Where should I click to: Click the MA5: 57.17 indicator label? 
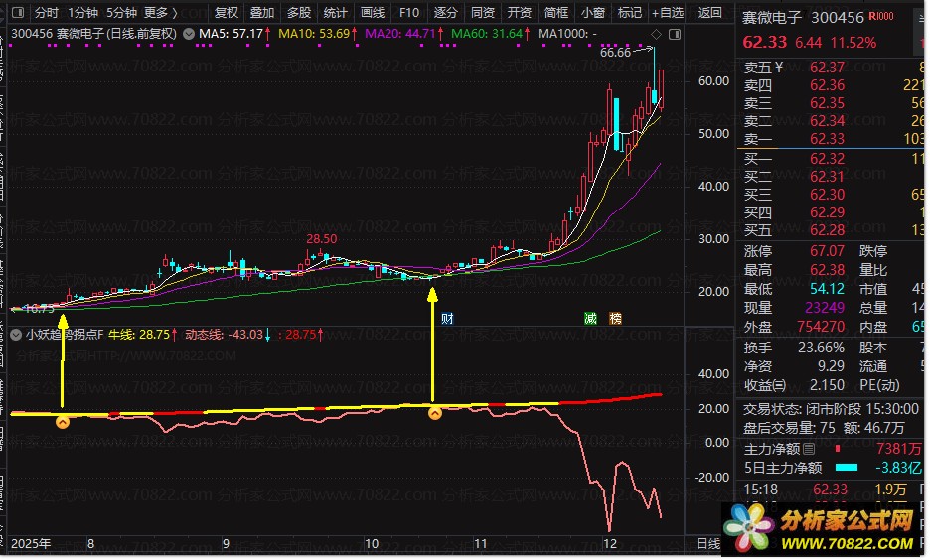tap(234, 34)
